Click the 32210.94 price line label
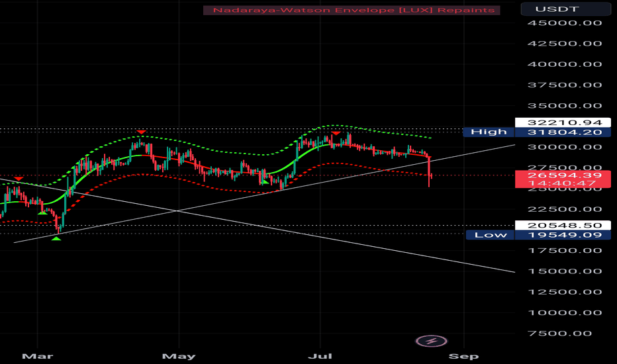 point(564,122)
